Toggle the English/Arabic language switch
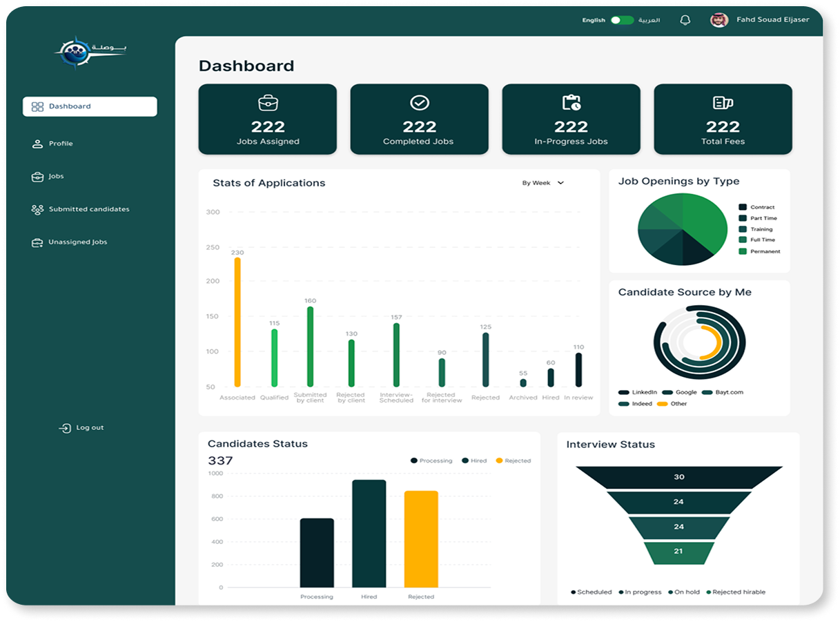The width and height of the screenshot is (840, 622). click(x=622, y=20)
